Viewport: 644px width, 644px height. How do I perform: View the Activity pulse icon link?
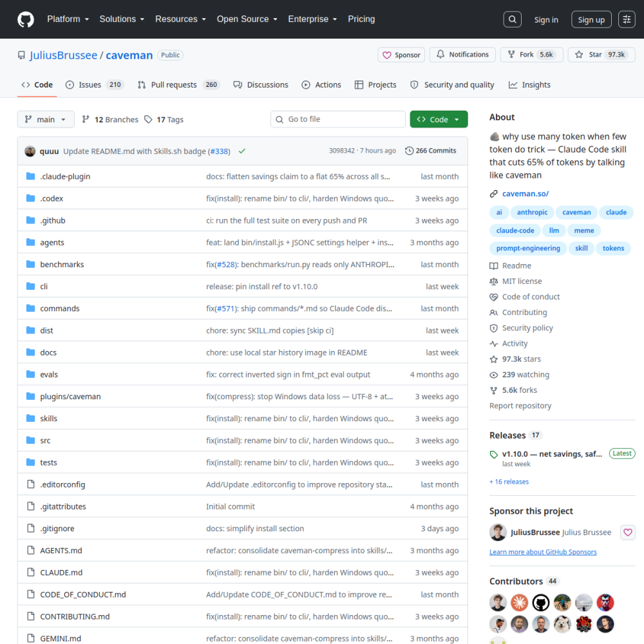494,344
